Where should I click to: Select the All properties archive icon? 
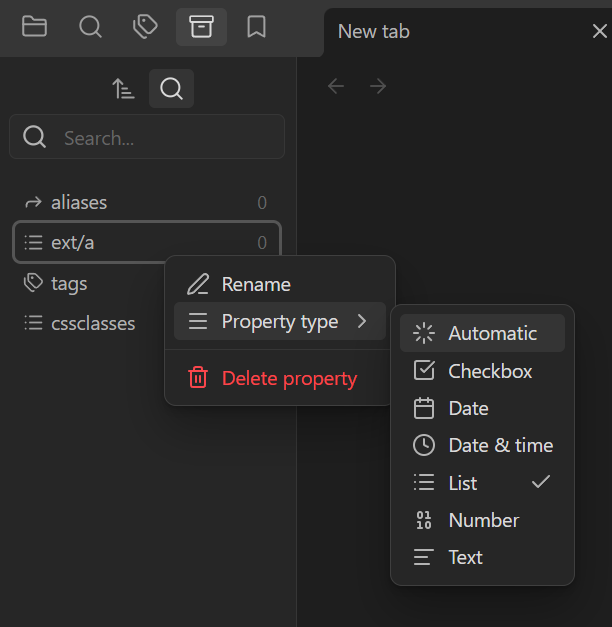point(201,27)
